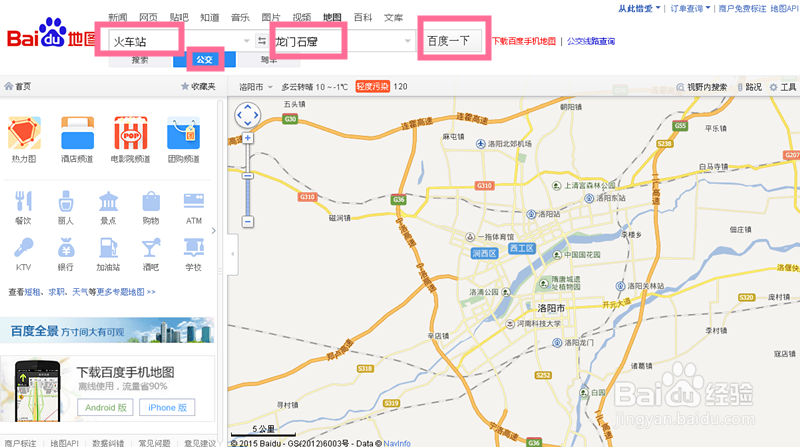Screen dimensions: 800x447
Task: Click the map zoom slider handle
Action: click(x=247, y=176)
